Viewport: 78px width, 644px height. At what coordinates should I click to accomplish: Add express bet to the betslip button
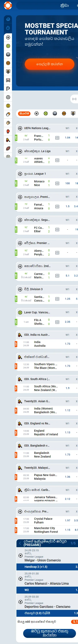[x=50, y=633]
